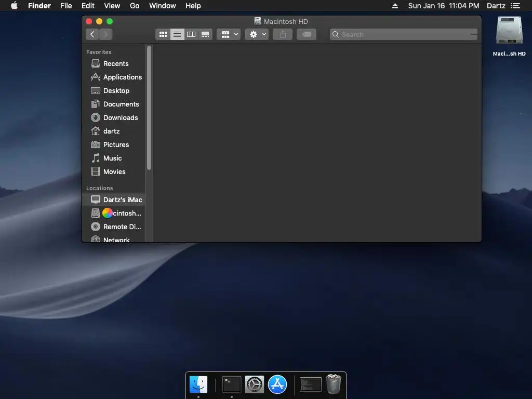Open the Edit menu
This screenshot has width=532, height=399.
click(88, 6)
